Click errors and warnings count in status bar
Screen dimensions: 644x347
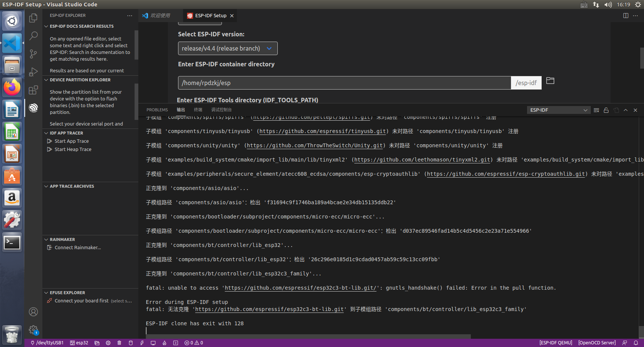click(x=194, y=343)
